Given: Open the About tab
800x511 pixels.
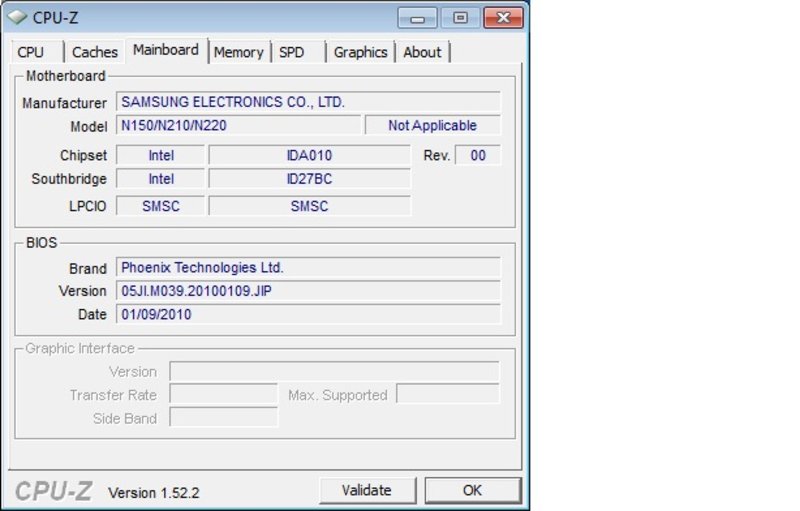Looking at the screenshot, I should pyautogui.click(x=422, y=52).
